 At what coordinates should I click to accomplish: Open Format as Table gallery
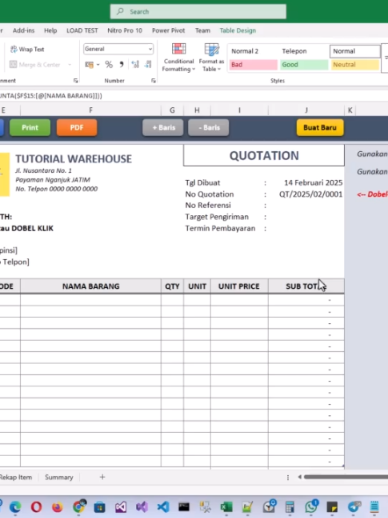[x=211, y=57]
